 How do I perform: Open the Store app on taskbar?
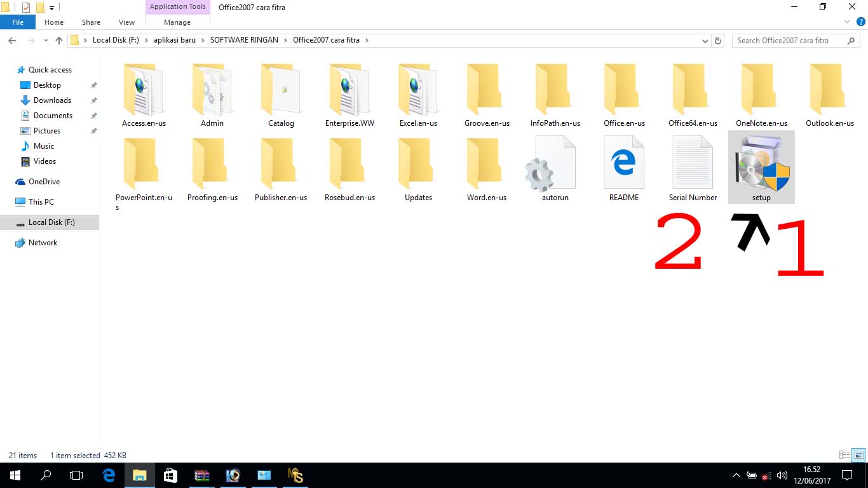170,475
